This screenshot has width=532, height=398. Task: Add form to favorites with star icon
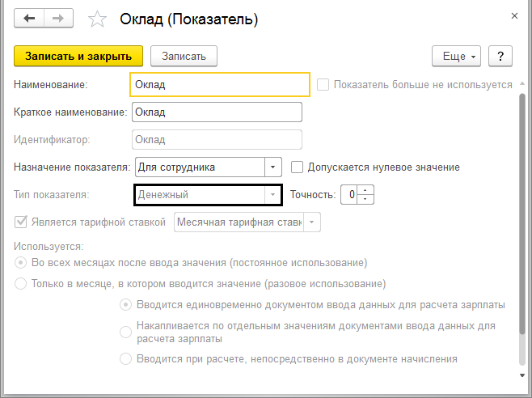96,18
